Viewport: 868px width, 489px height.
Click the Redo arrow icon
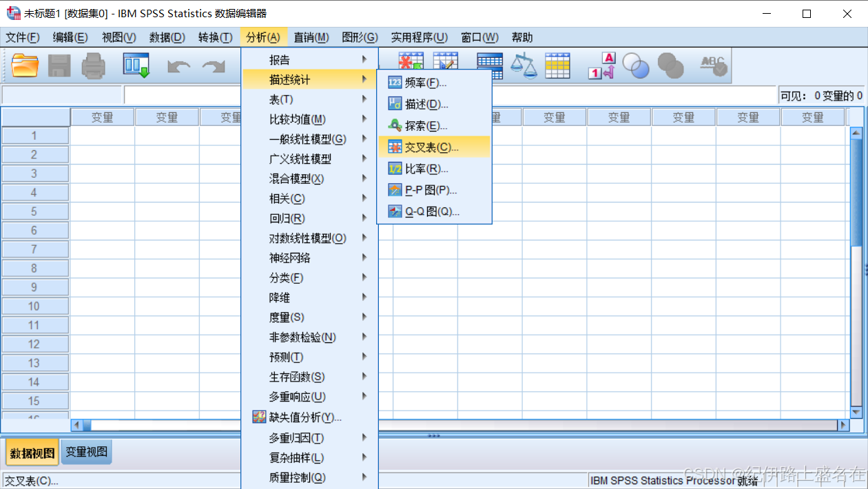[214, 66]
